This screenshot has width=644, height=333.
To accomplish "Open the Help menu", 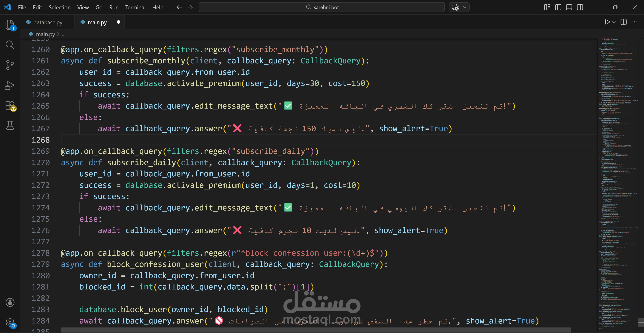I will [158, 7].
